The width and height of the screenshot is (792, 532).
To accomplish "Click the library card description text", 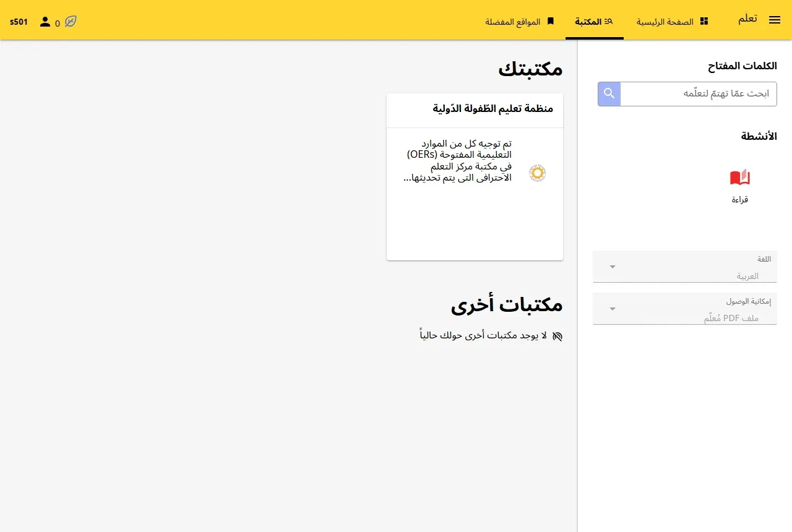I will [457, 161].
